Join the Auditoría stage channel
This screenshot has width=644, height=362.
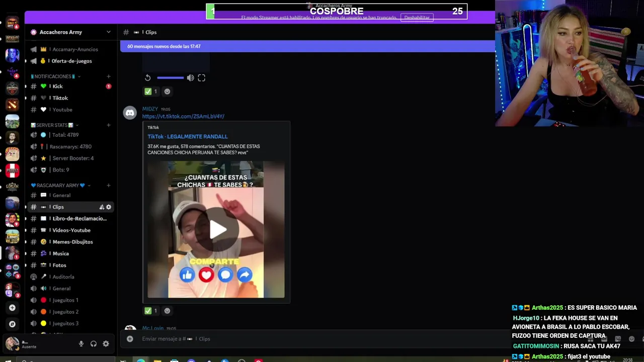[70, 277]
